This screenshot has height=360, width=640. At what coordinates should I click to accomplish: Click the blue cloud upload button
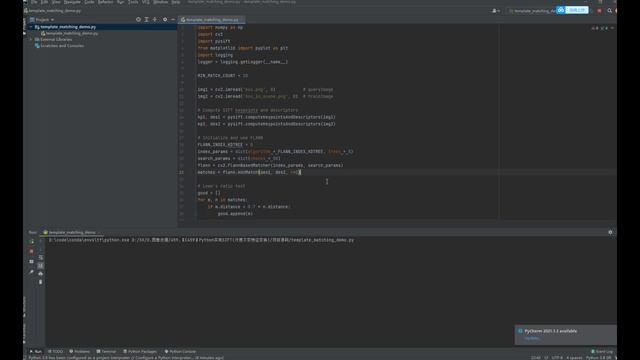pos(573,10)
